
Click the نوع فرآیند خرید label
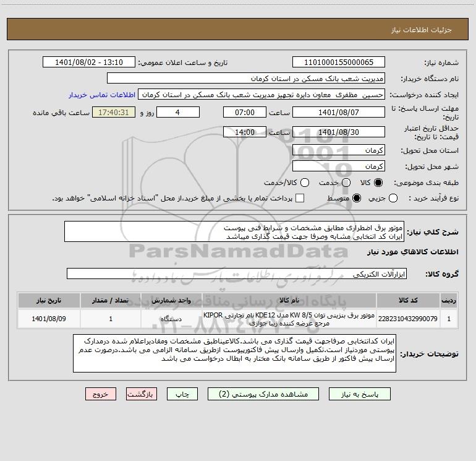433,198
